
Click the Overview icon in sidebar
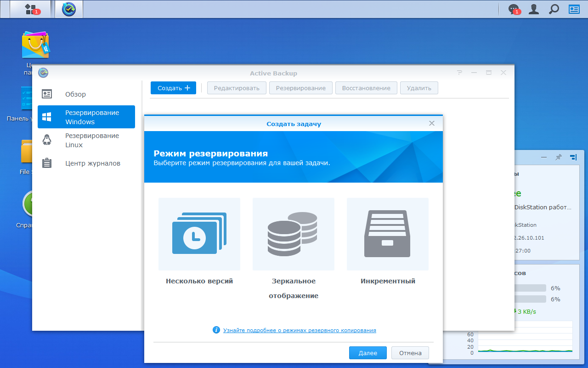[47, 94]
